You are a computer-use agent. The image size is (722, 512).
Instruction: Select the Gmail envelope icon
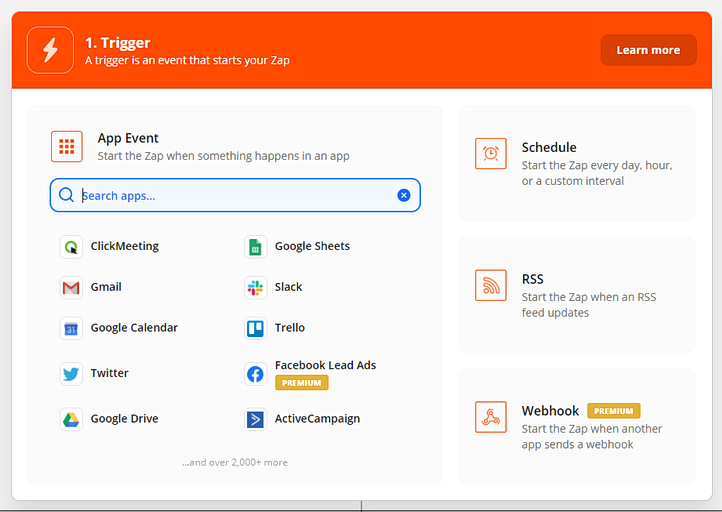pos(71,288)
